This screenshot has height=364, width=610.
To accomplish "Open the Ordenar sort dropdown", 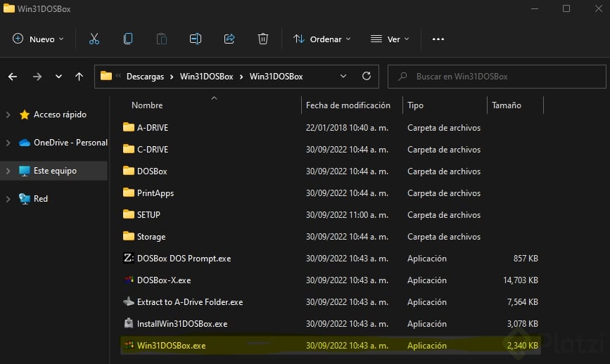I will [322, 39].
